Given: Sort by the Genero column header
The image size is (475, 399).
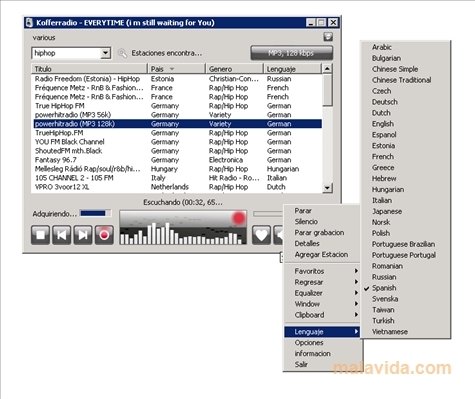Looking at the screenshot, I should tap(235, 69).
